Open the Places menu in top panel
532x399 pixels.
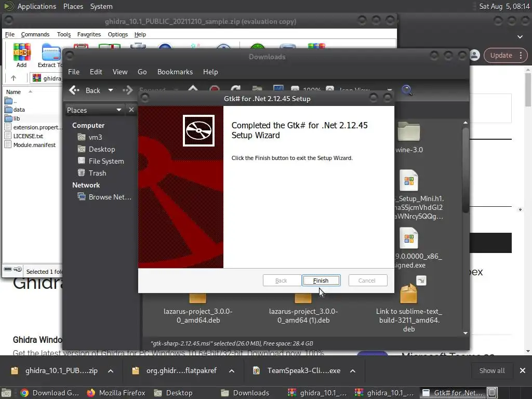[73, 6]
